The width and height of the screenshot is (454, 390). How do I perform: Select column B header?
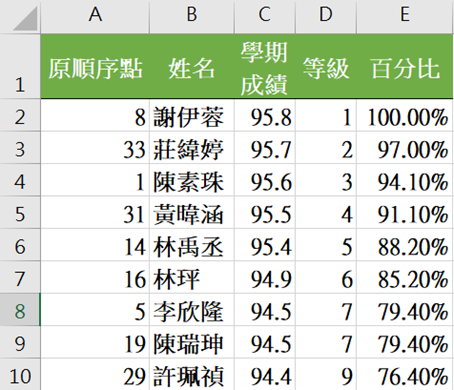[x=192, y=16]
